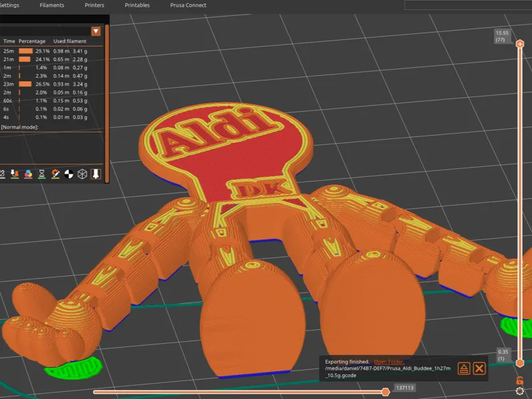Click the 15.55 (77) layer height label
This screenshot has height=399, width=532.
pyautogui.click(x=502, y=37)
